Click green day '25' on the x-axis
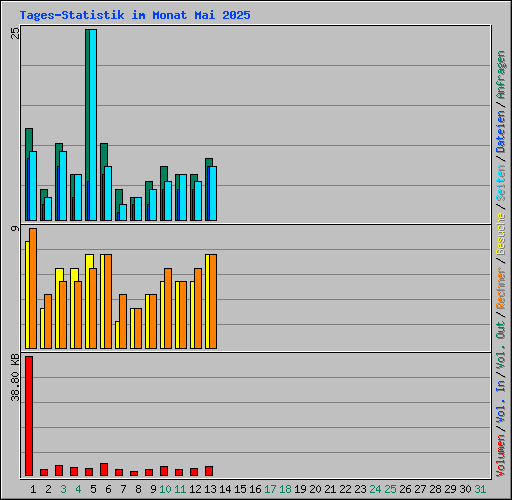The height and width of the screenshot is (500, 512). click(x=390, y=489)
